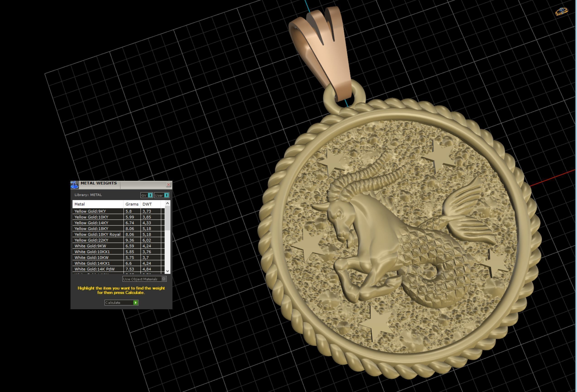Select the White Gold:14KX1 row

point(119,263)
